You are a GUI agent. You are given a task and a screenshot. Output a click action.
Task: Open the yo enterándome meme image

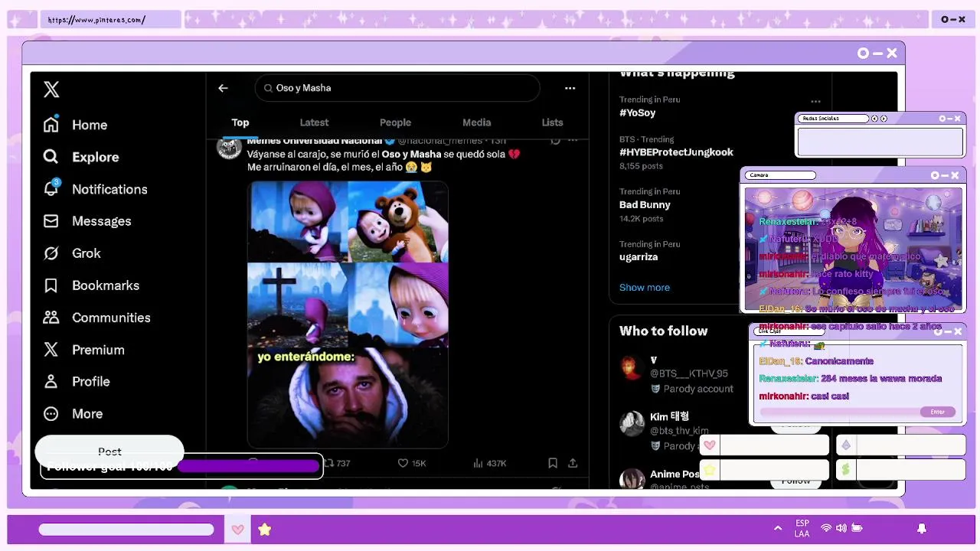pos(348,397)
